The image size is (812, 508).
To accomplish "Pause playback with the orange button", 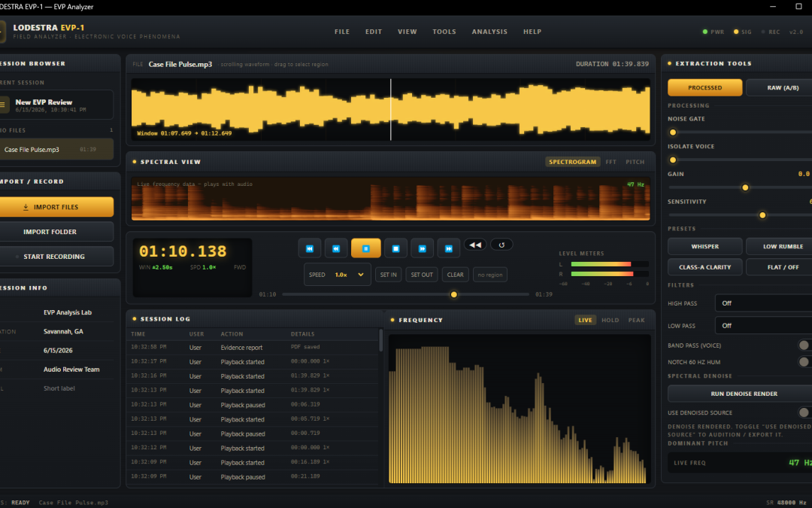I will 365,248.
